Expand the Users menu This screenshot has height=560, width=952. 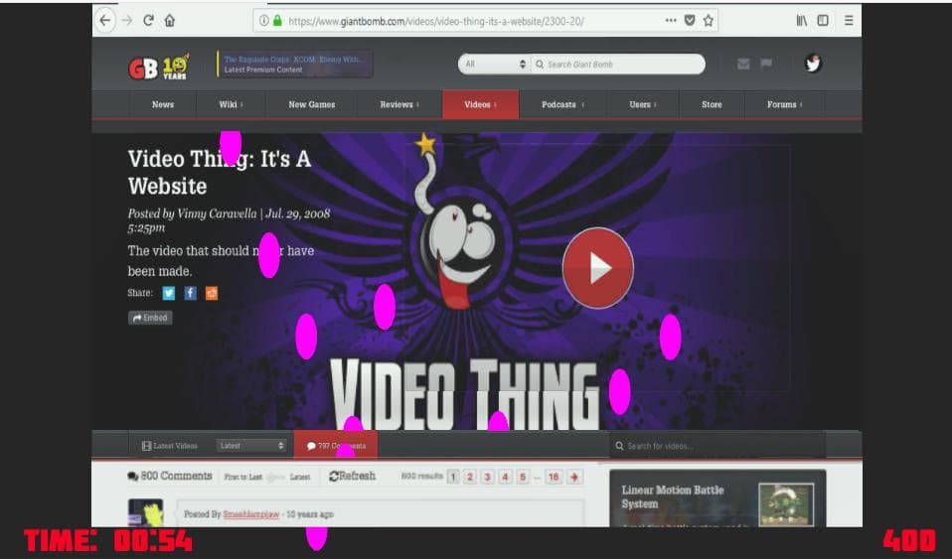coord(643,104)
